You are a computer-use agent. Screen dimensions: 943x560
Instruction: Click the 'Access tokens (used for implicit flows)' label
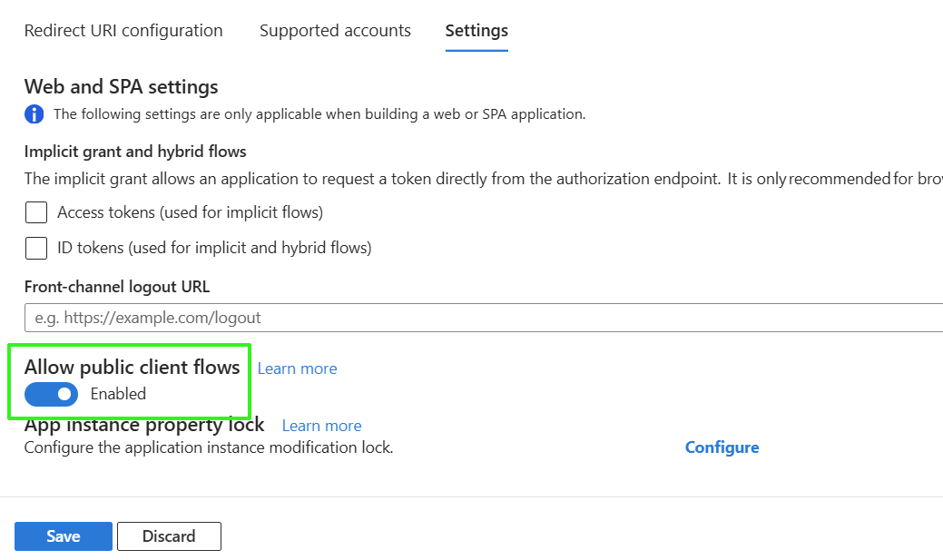click(x=190, y=212)
